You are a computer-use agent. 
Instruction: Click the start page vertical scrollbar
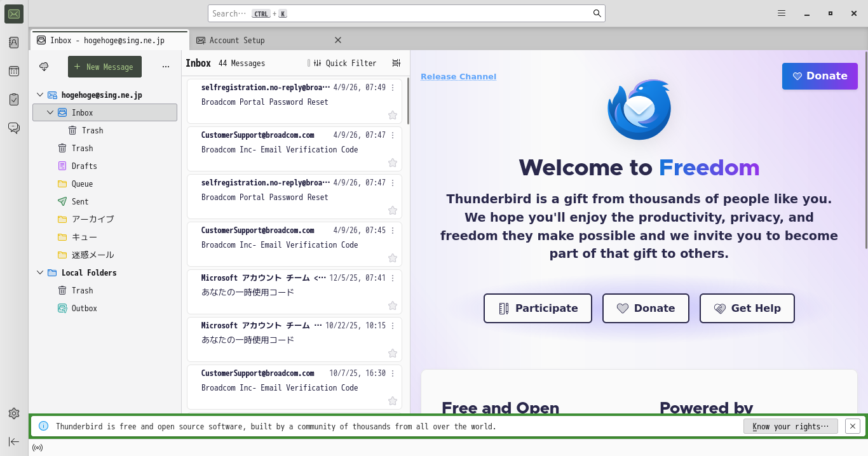pos(865,150)
